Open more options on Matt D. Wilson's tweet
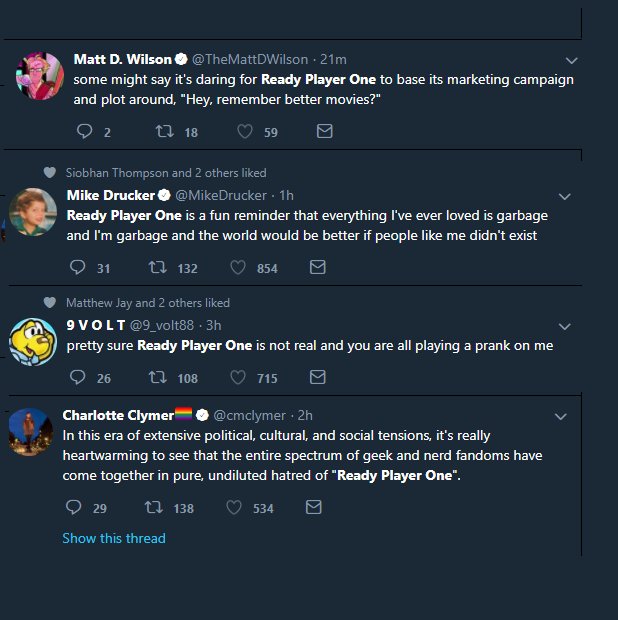 (x=572, y=60)
